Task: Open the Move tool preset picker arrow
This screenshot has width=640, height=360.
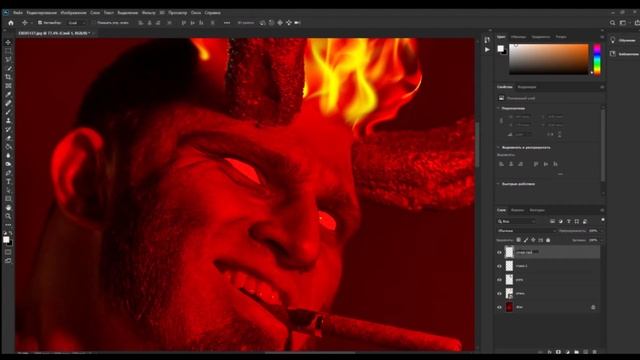Action: pyautogui.click(x=32, y=23)
